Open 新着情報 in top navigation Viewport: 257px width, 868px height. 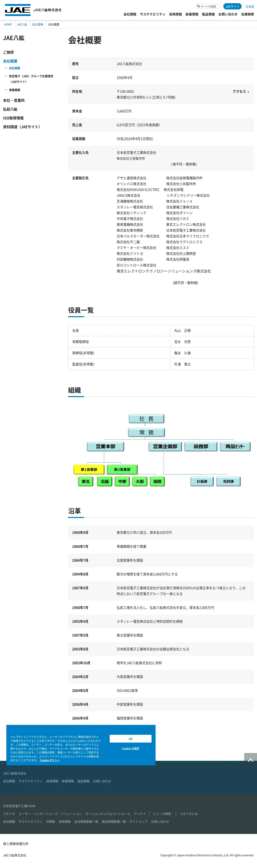pyautogui.click(x=192, y=14)
